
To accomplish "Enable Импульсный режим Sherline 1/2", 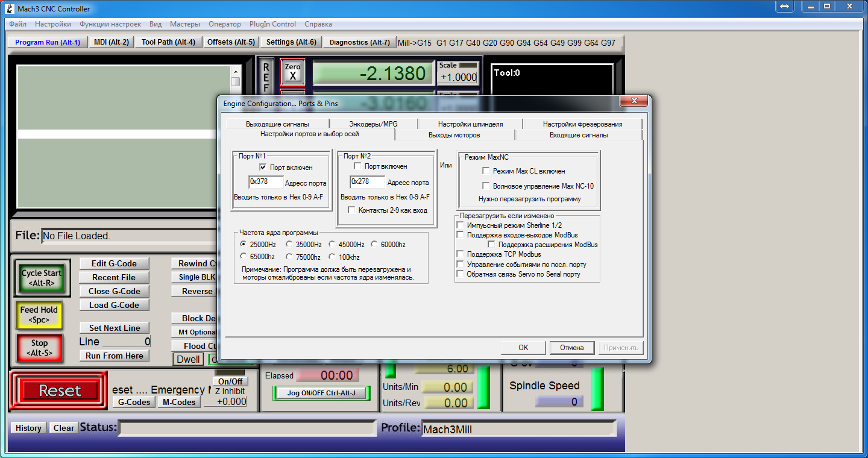I will click(461, 225).
